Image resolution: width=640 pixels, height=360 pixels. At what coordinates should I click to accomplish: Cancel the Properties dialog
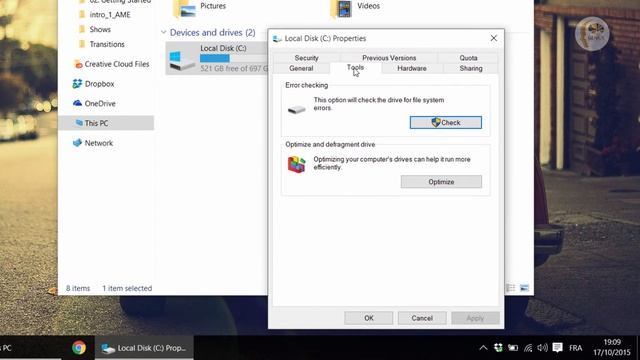(x=422, y=318)
